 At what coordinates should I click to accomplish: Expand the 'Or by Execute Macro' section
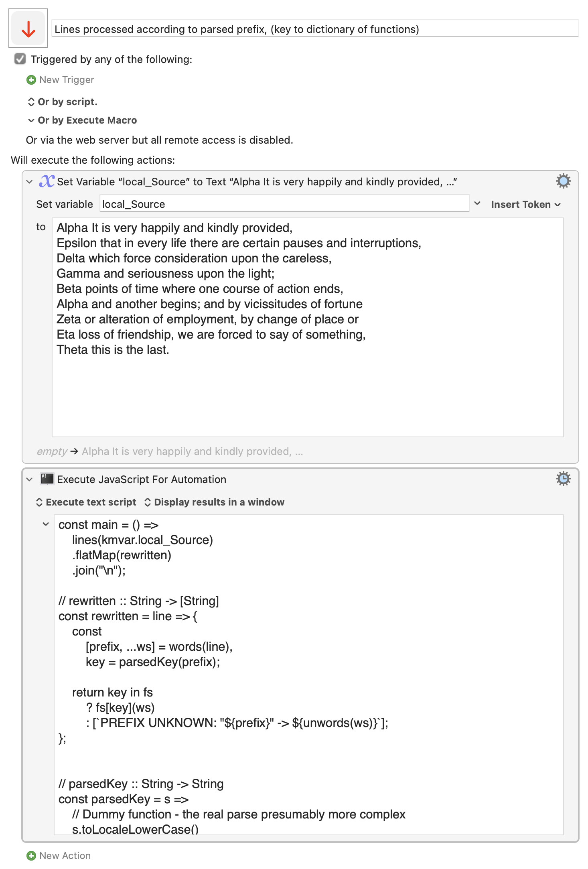[x=83, y=120]
